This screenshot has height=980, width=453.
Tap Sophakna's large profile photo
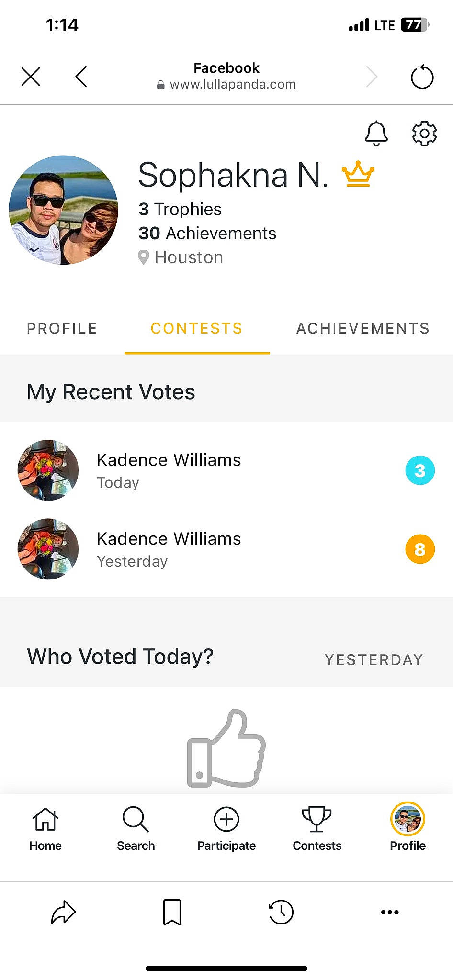63,210
